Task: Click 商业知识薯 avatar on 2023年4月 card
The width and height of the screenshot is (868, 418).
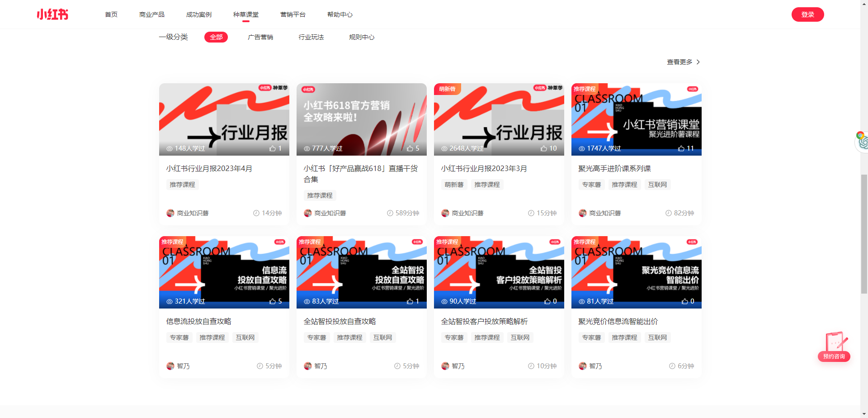Action: 170,213
